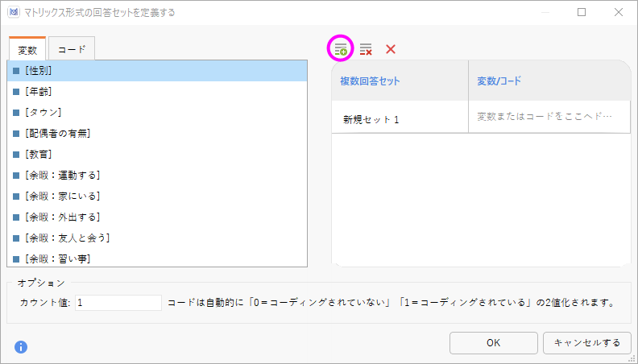
Task: Click the red X remove icon
Action: click(391, 49)
